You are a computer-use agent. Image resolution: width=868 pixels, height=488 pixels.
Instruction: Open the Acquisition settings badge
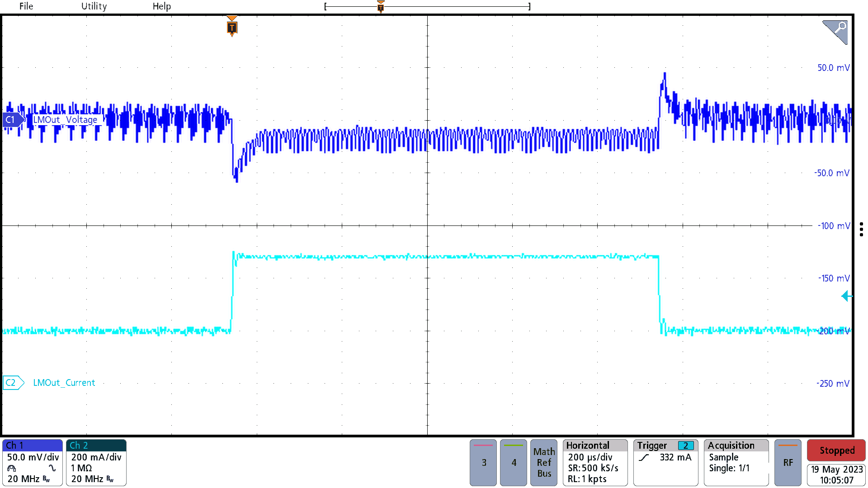click(x=736, y=462)
